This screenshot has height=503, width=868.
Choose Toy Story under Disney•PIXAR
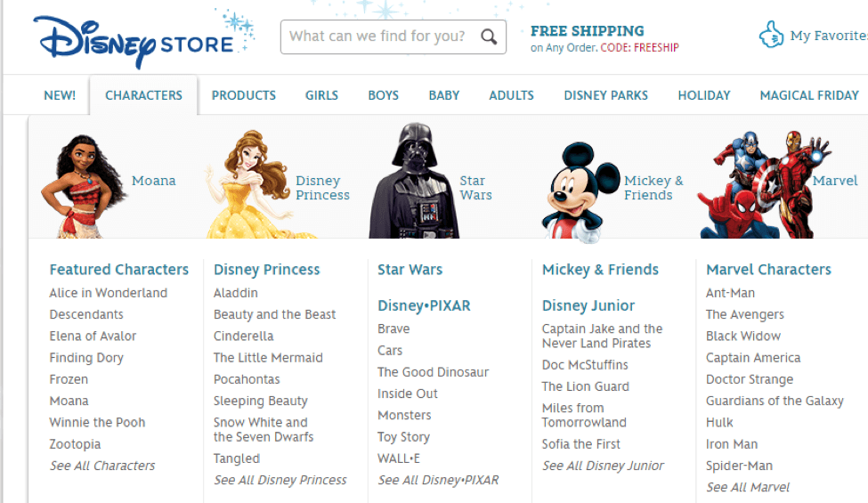pos(403,437)
